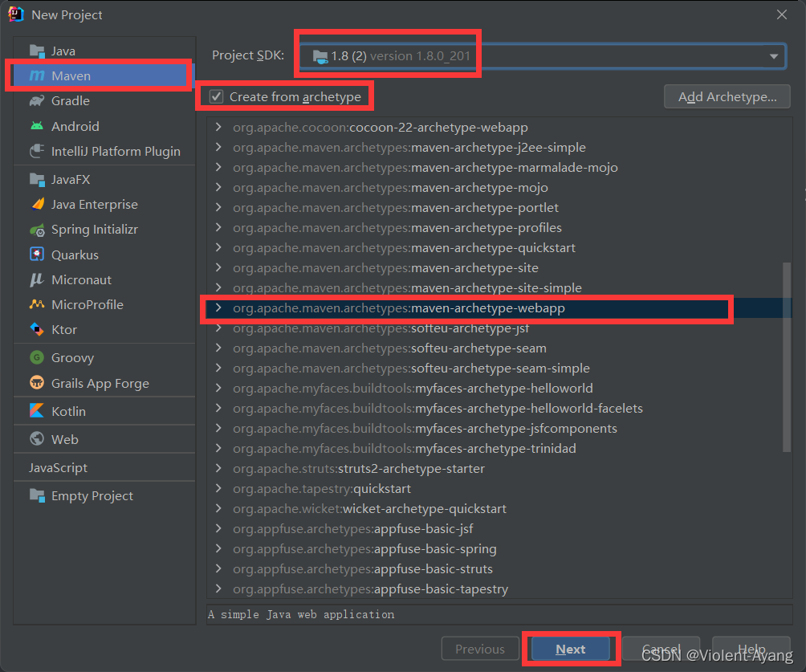Click the IntelliJ logo in title bar
806x672 pixels.
point(16,14)
